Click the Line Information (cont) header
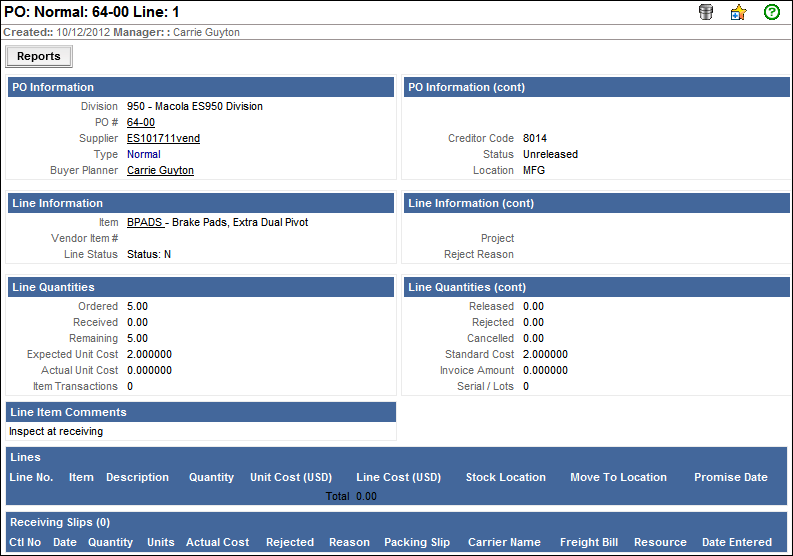The image size is (793, 556). pyautogui.click(x=594, y=203)
